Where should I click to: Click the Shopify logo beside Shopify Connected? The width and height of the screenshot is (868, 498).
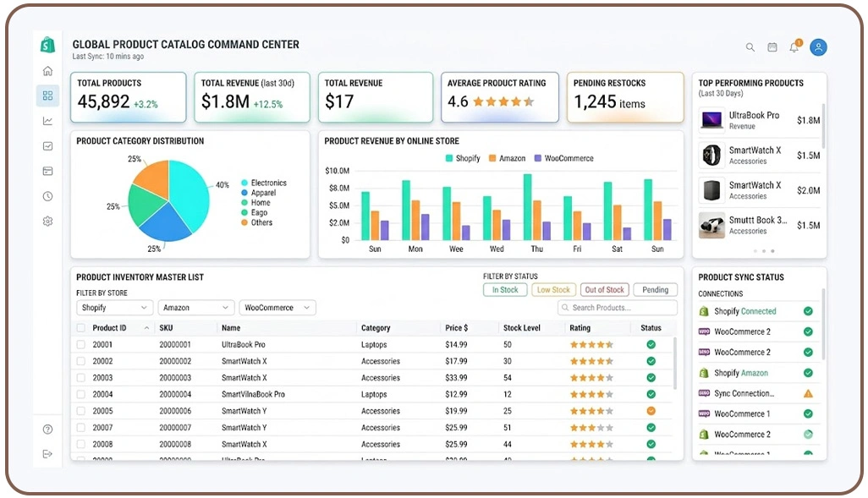[704, 311]
